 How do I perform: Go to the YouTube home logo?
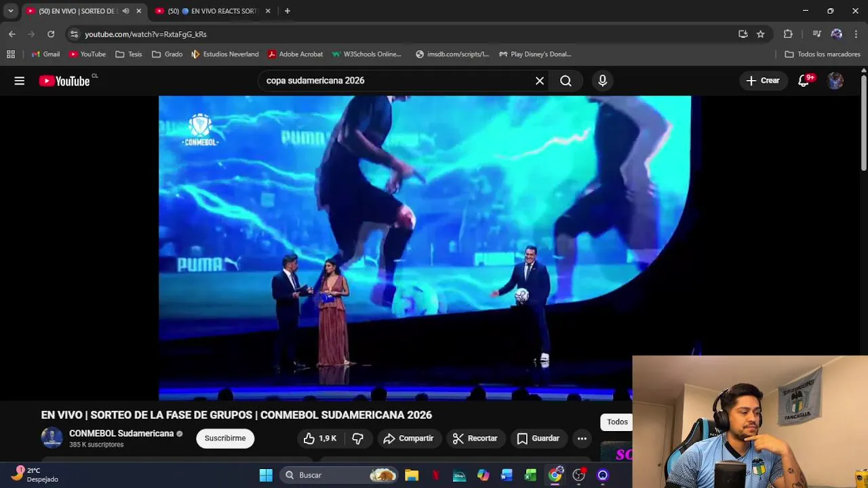click(x=64, y=81)
